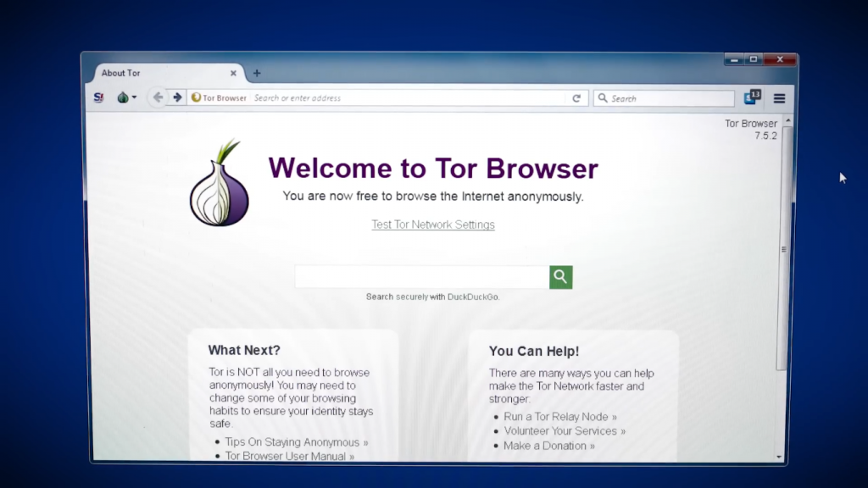Viewport: 868px width, 488px height.
Task: Click Search securely with DuckDuckGo text
Action: coord(432,297)
